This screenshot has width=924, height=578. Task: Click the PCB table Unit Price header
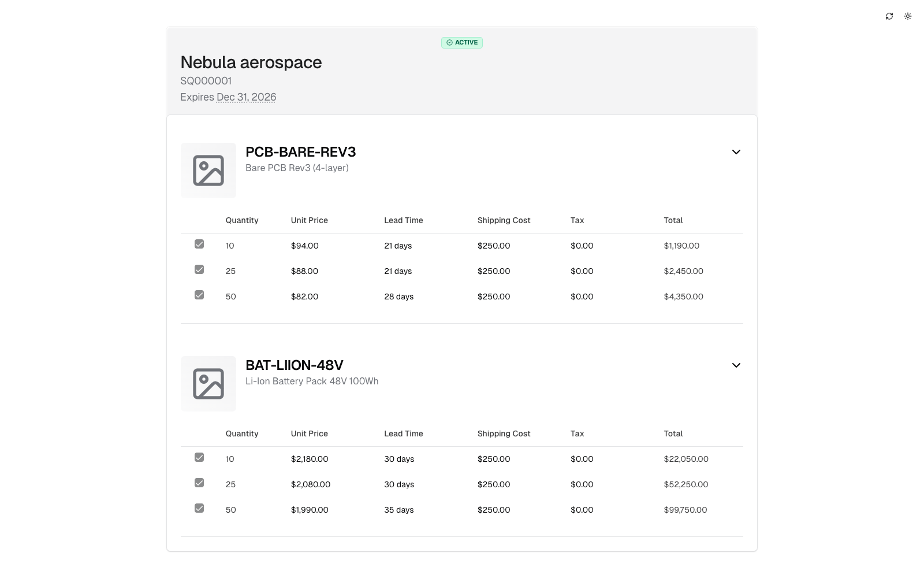[310, 220]
